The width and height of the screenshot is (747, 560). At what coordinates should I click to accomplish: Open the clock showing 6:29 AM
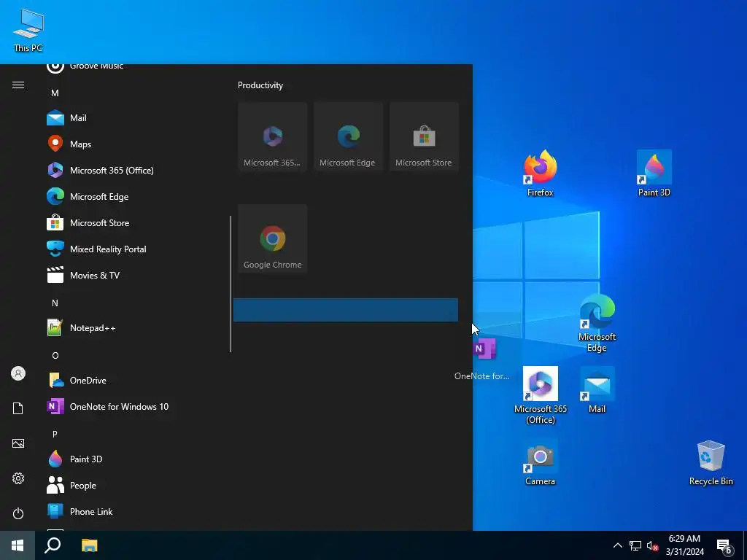coord(684,545)
